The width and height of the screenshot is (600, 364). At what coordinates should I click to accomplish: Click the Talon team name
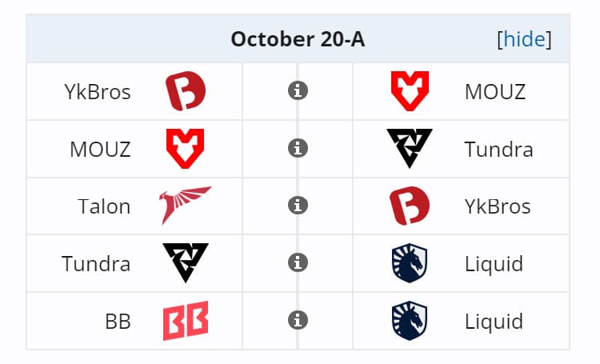coord(104,206)
